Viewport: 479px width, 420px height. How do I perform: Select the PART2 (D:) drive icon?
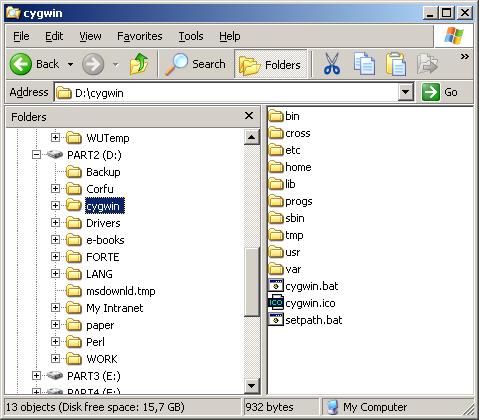[x=55, y=154]
